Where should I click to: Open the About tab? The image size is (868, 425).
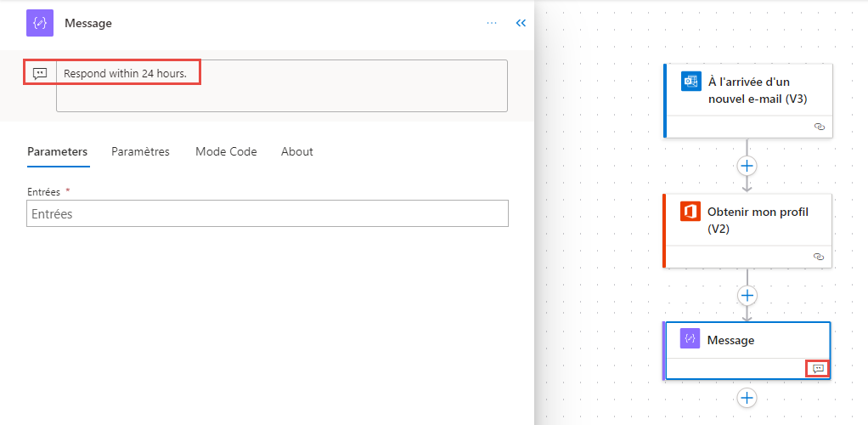pos(297,152)
